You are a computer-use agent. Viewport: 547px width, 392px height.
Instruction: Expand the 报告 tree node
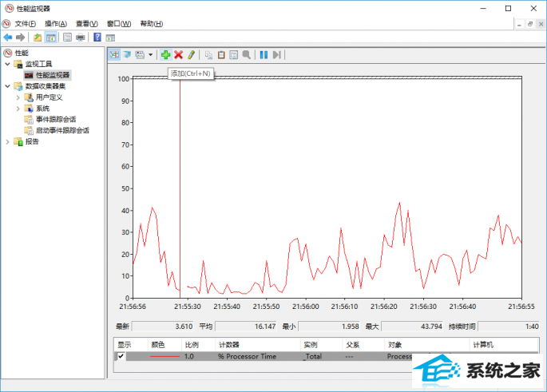tap(8, 141)
